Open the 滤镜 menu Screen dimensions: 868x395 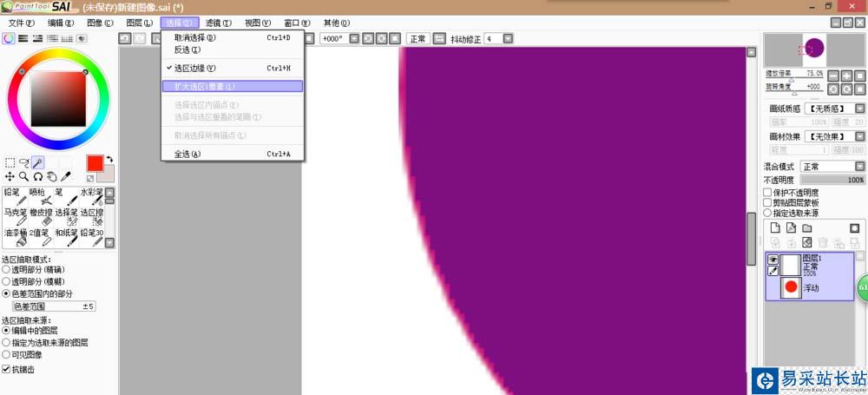(x=218, y=23)
